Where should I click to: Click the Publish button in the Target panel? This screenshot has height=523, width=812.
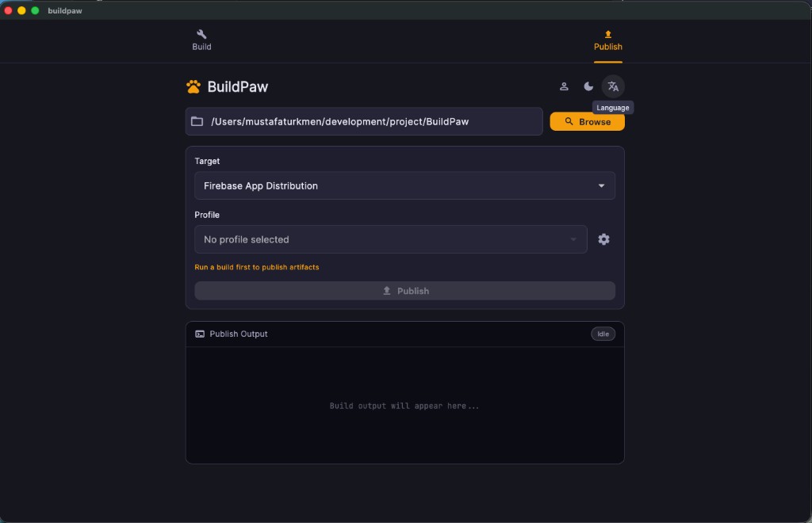click(x=404, y=291)
